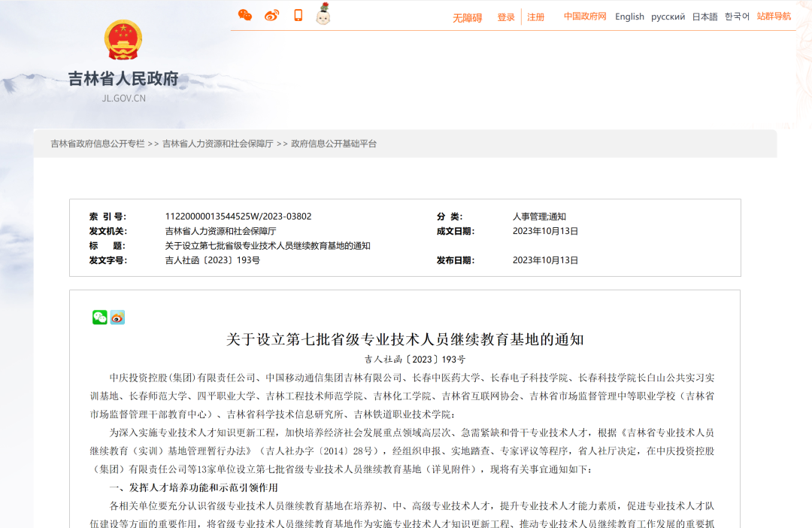Click the national emblem logo
The width and height of the screenshot is (812, 528).
tap(123, 40)
